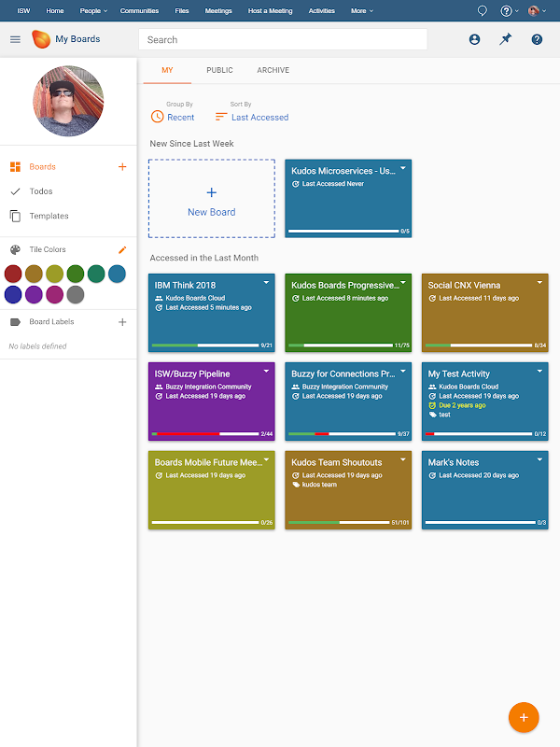Open Meetings in the top navigation
The height and width of the screenshot is (747, 560).
pyautogui.click(x=218, y=10)
